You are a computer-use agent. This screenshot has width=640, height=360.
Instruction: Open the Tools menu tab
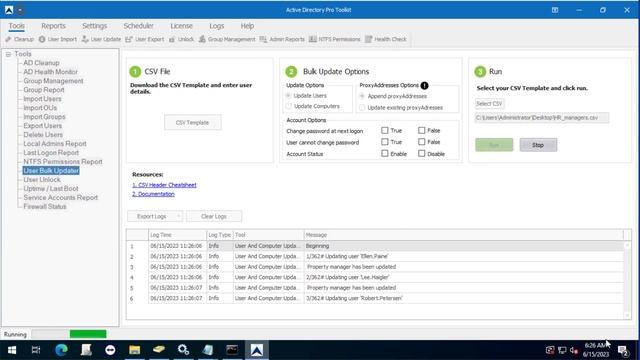tap(16, 26)
